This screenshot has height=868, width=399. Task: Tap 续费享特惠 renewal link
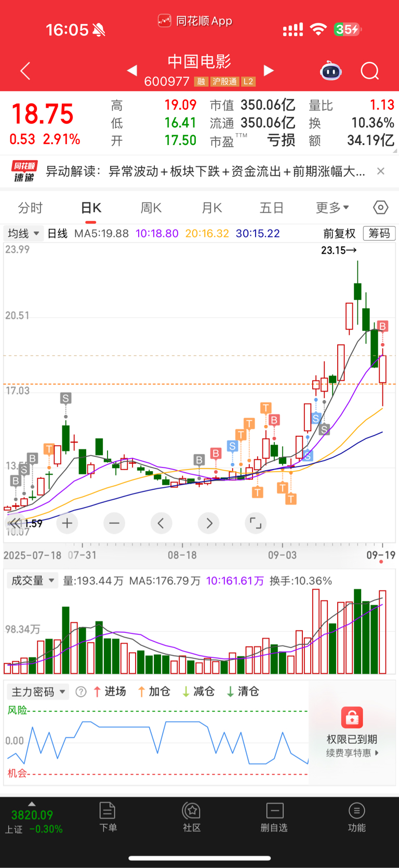(352, 753)
